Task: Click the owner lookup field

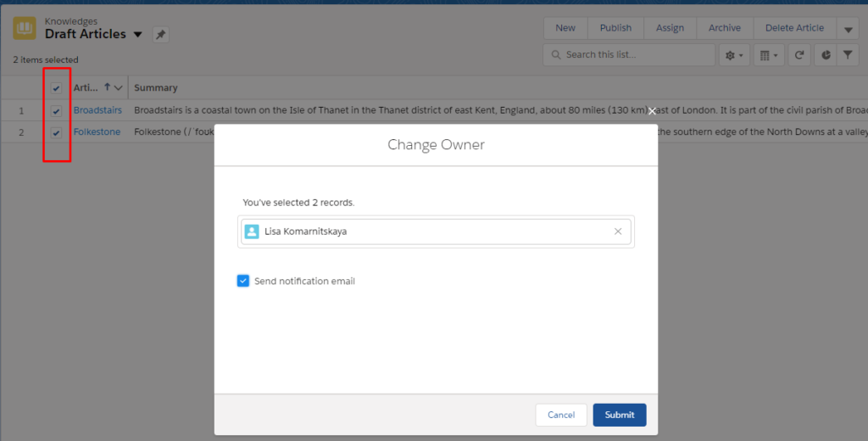Action: [436, 232]
